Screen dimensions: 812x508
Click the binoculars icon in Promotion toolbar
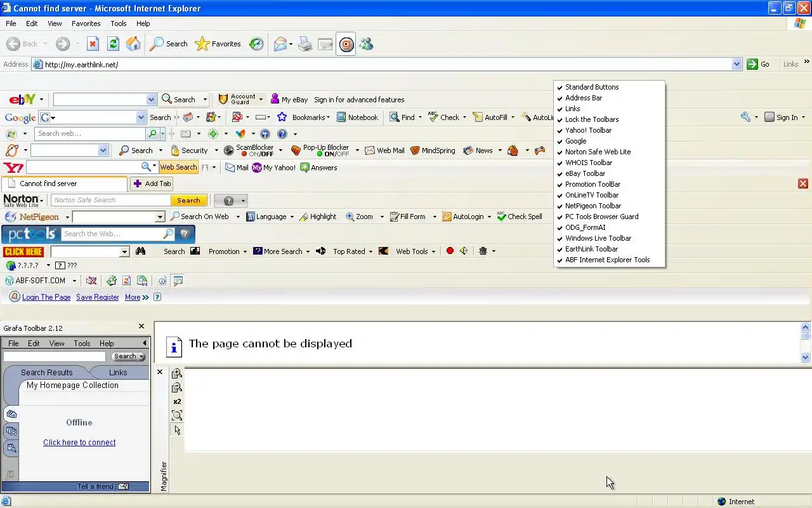point(140,251)
